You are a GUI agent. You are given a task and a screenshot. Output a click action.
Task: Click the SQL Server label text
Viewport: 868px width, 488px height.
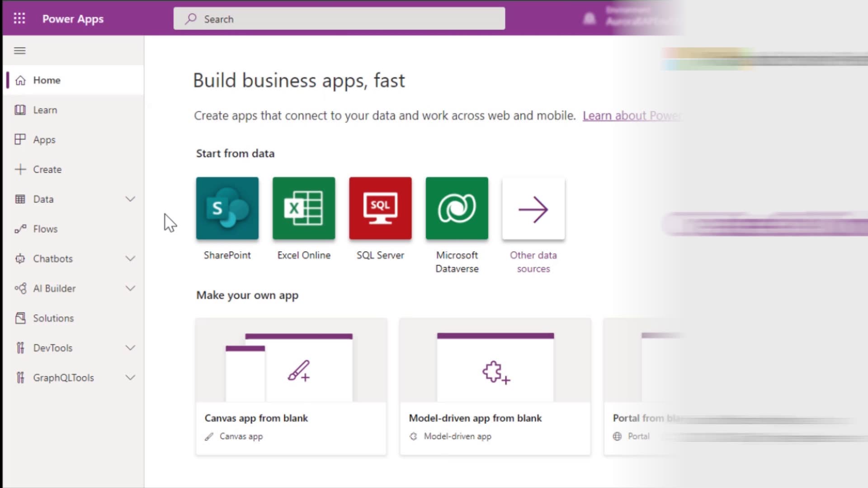click(x=380, y=255)
